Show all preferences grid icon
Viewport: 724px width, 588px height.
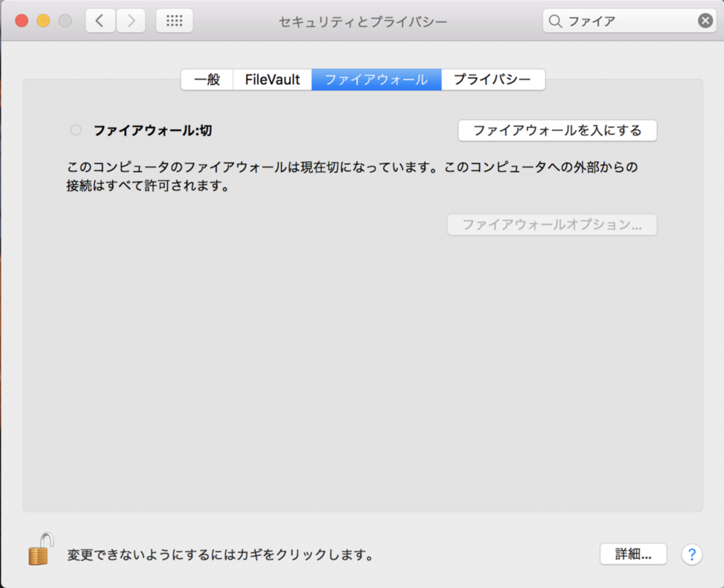point(174,21)
